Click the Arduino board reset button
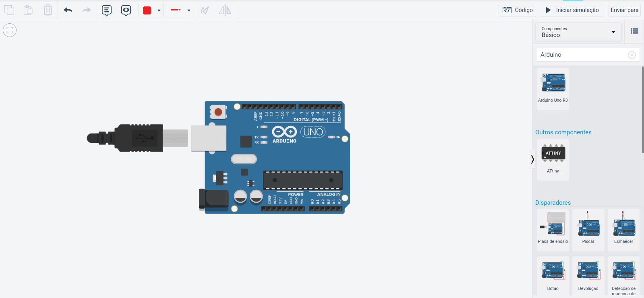This screenshot has width=644, height=298. pos(218,112)
